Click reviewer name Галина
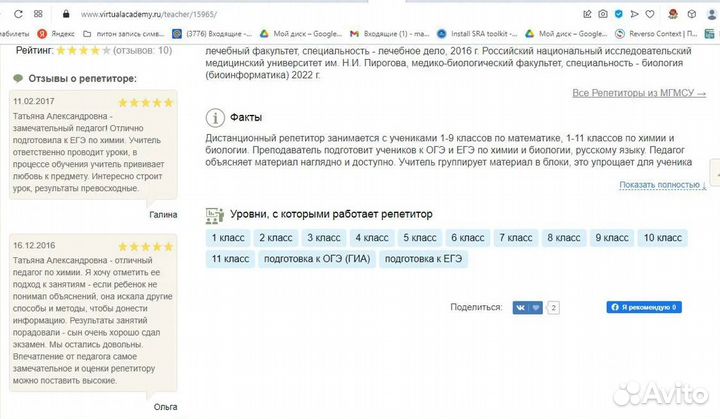This screenshot has height=419, width=720. coord(163,215)
